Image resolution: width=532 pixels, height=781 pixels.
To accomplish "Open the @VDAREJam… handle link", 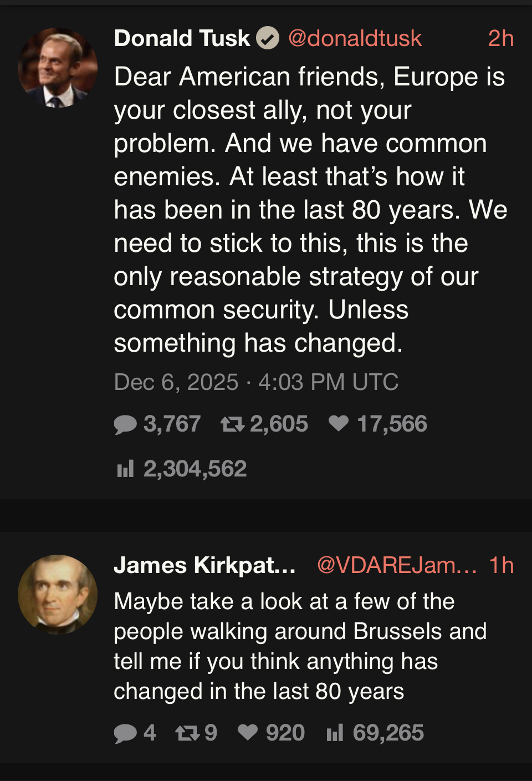I will point(396,565).
